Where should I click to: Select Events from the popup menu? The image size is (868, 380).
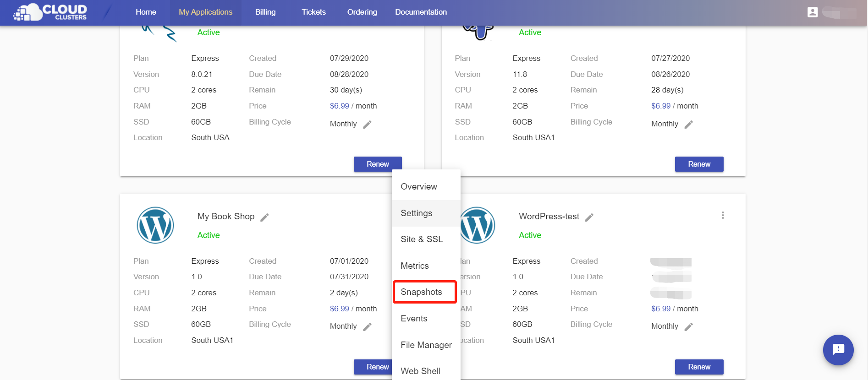click(426, 319)
